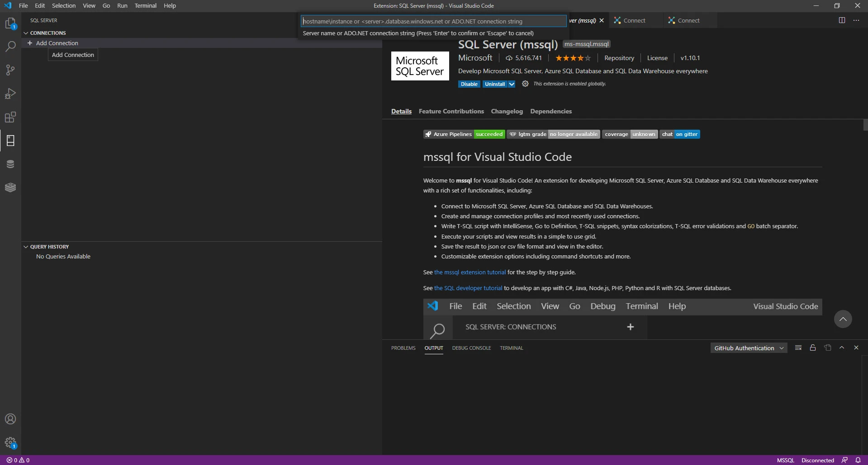868x465 pixels.
Task: Open Run and Debug view icon
Action: [x=10, y=94]
